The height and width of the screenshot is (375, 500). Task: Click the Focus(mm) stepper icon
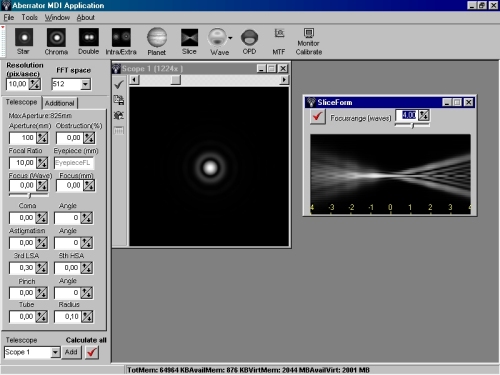click(x=89, y=185)
